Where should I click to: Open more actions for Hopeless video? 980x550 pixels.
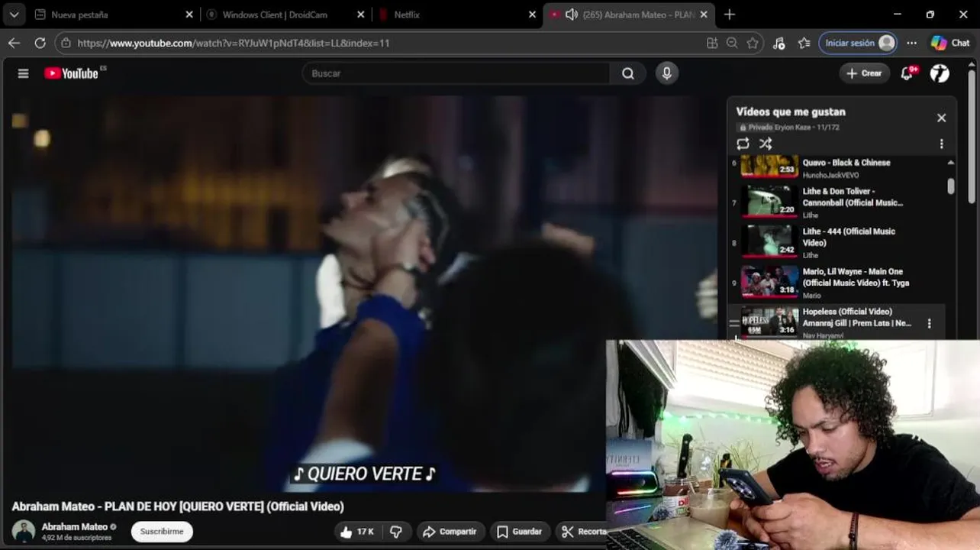coord(929,323)
